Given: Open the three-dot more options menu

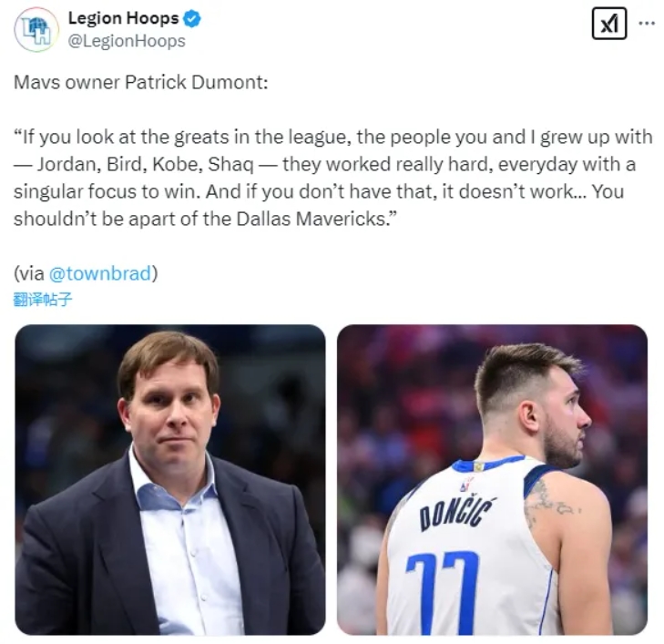Looking at the screenshot, I should click(x=647, y=24).
